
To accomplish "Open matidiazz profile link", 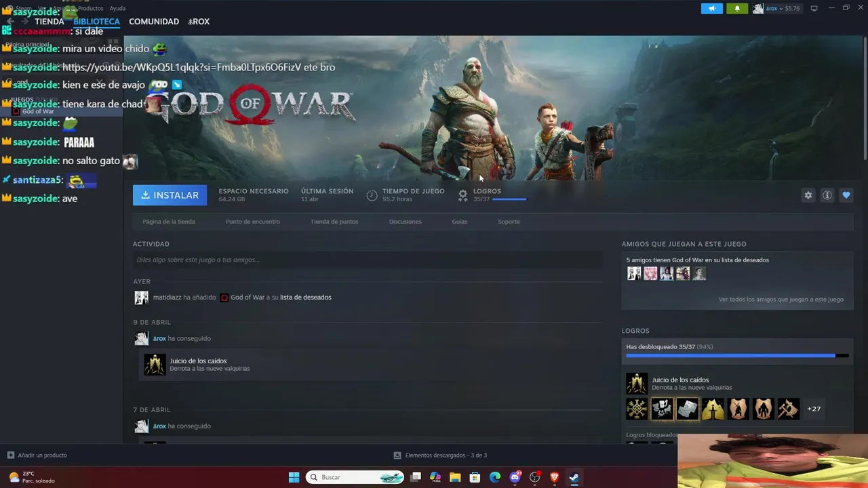I will pyautogui.click(x=167, y=298).
